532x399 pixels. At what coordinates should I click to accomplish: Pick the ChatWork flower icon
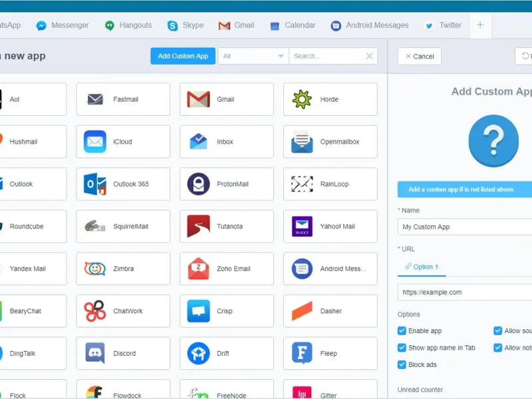click(95, 311)
